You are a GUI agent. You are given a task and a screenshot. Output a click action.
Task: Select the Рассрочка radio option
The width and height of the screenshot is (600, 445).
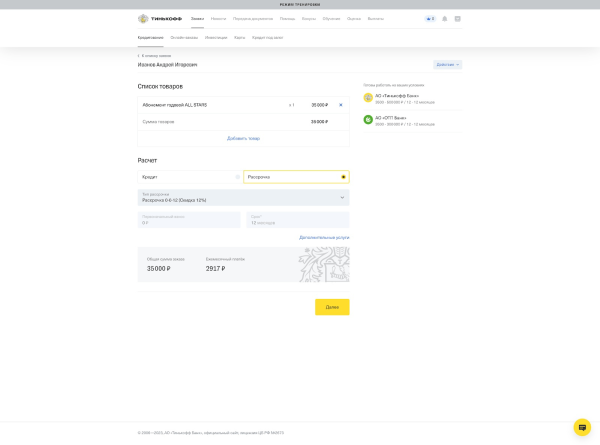tap(343, 177)
